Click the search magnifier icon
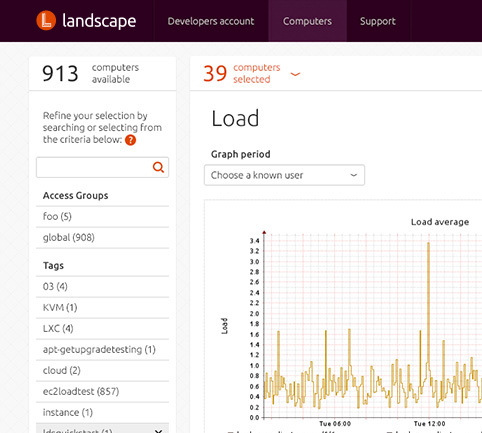 (158, 167)
